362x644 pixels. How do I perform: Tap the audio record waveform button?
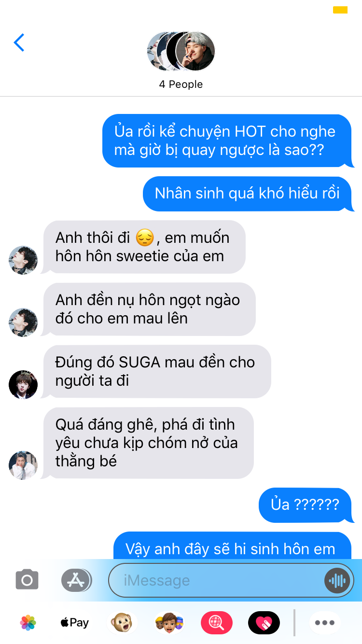tap(336, 580)
